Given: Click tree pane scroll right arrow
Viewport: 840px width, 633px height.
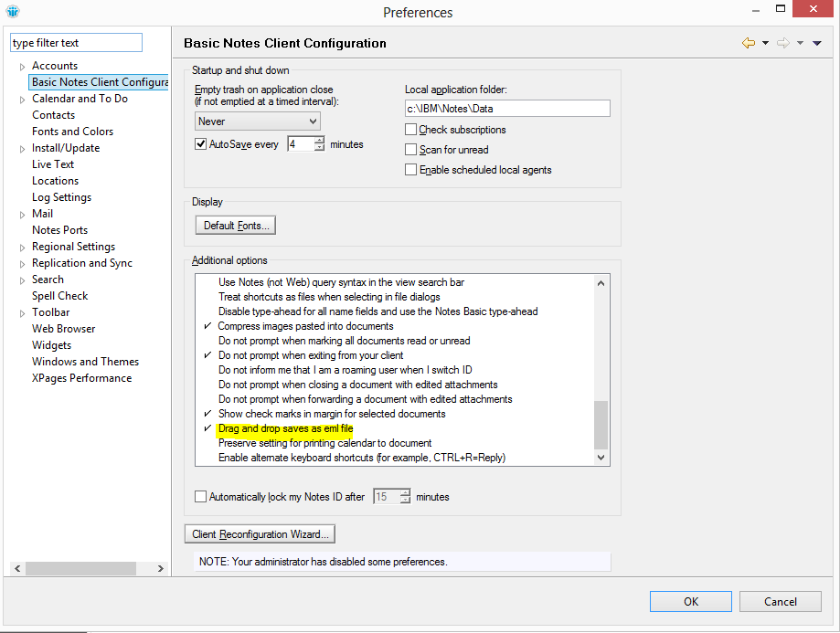Looking at the screenshot, I should click(161, 568).
